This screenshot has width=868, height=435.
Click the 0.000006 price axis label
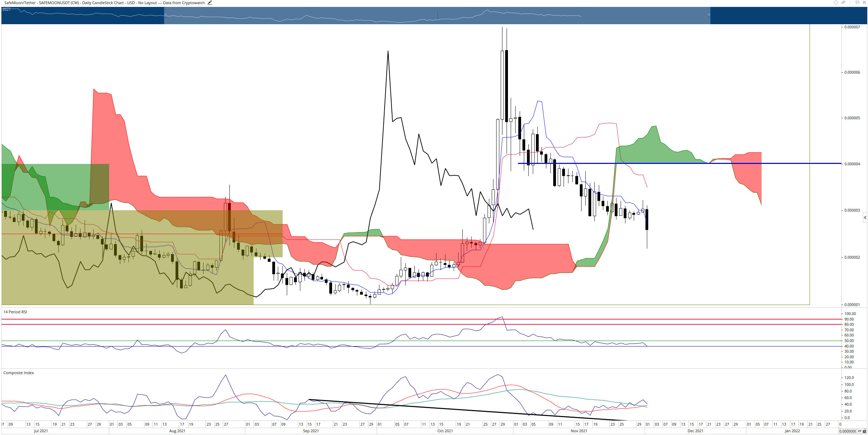click(852, 72)
